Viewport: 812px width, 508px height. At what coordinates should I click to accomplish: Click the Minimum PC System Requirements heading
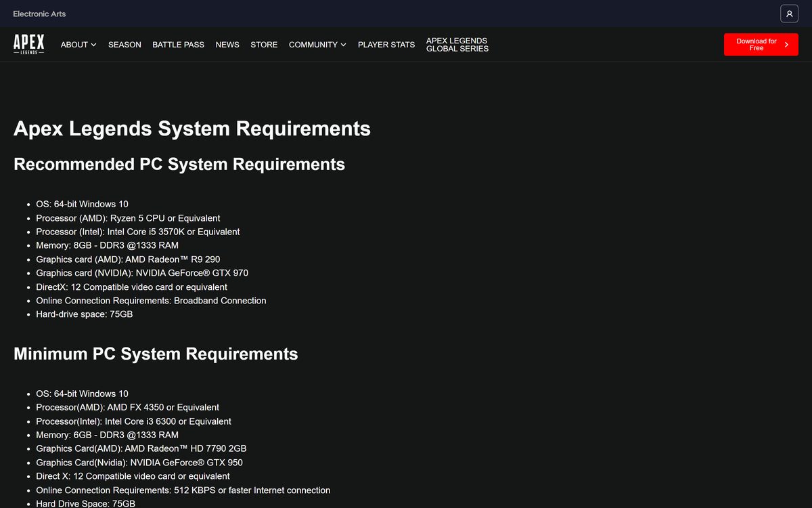click(x=156, y=354)
